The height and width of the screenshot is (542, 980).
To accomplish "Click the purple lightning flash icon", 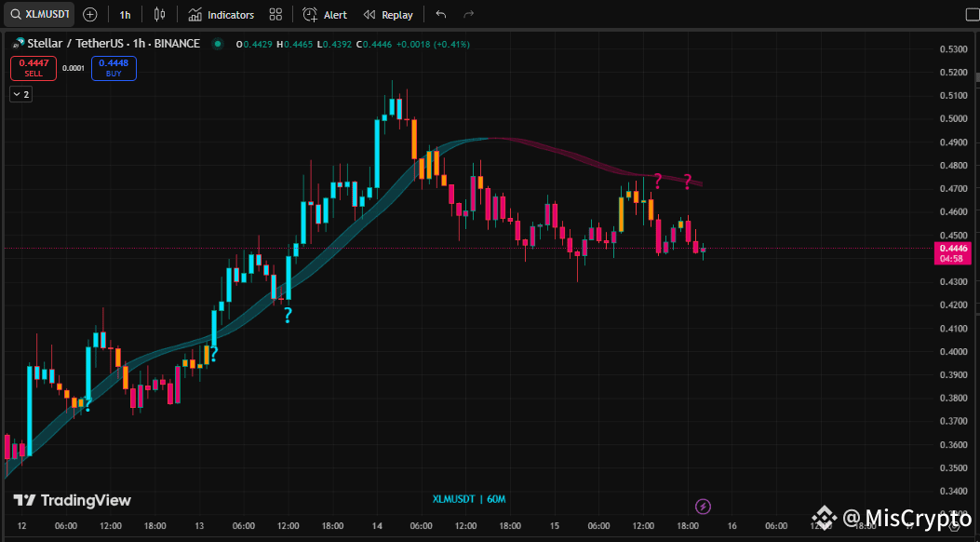I will click(x=704, y=507).
